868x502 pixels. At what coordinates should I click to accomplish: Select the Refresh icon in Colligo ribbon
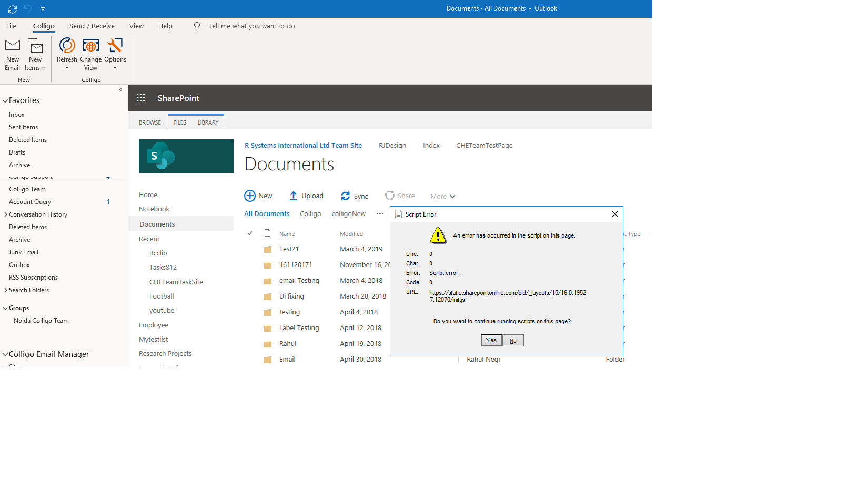point(67,46)
